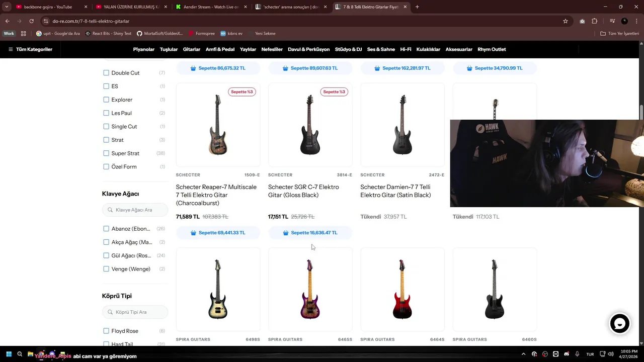Click the taskbar microphone icon
Screen dimensions: 644x362
[x=577, y=354]
